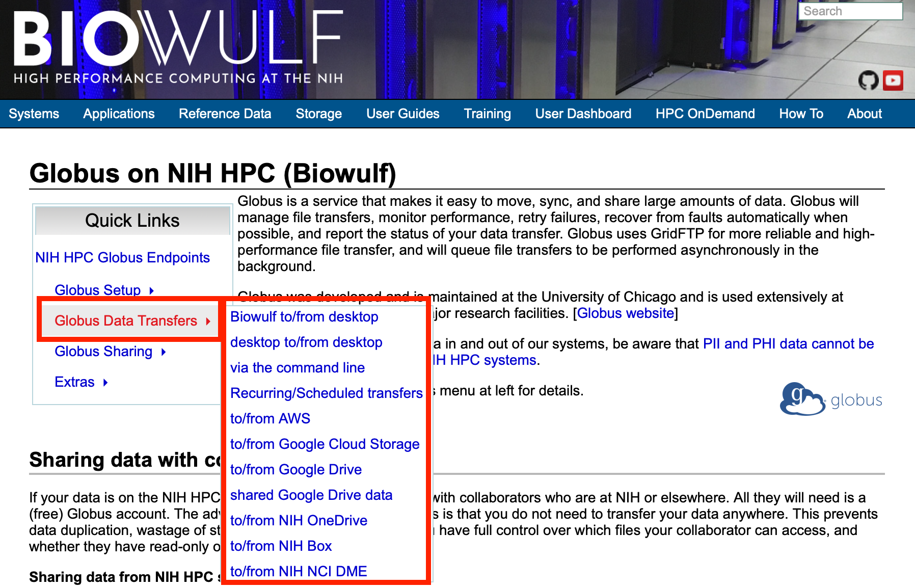Open the User Guides menu
The image size is (915, 588).
(402, 114)
